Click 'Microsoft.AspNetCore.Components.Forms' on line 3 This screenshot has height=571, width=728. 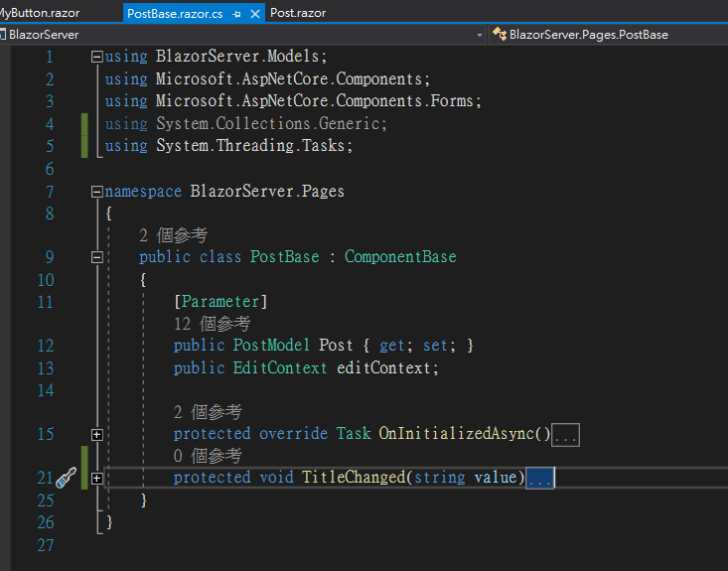[x=315, y=100]
